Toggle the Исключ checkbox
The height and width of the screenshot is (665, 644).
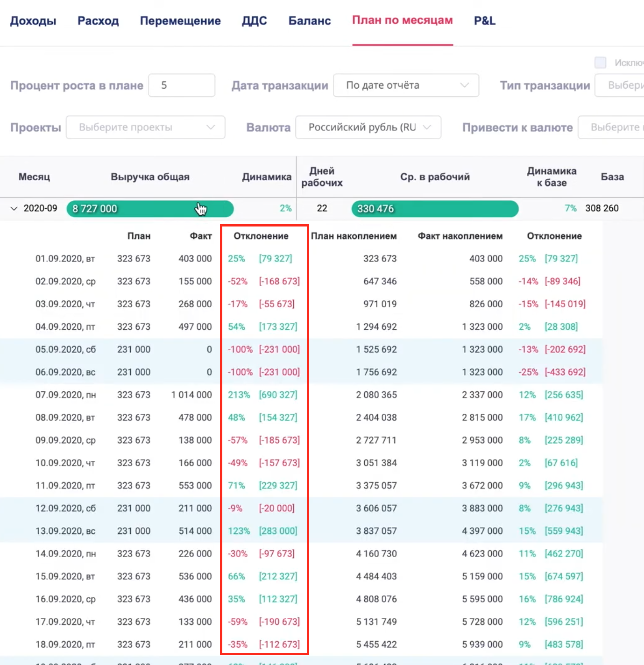pyautogui.click(x=601, y=62)
